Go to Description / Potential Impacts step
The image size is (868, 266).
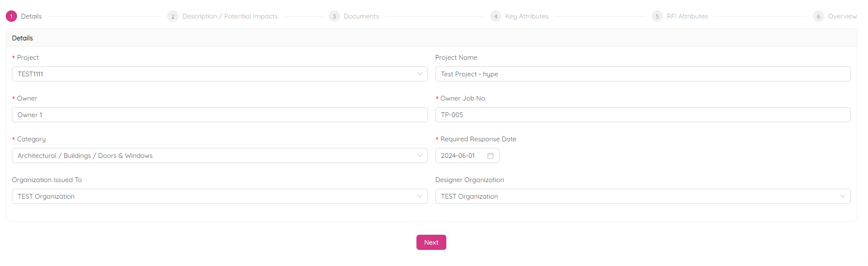pyautogui.click(x=230, y=16)
